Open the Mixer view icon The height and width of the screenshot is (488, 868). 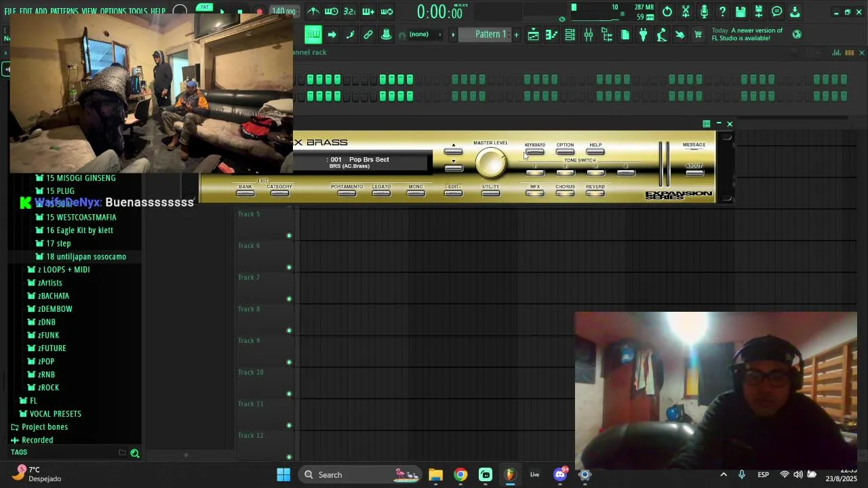[589, 35]
